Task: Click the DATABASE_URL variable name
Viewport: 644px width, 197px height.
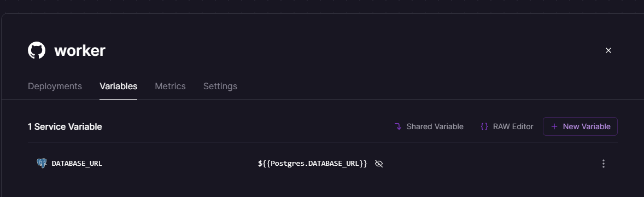Action: pos(77,164)
